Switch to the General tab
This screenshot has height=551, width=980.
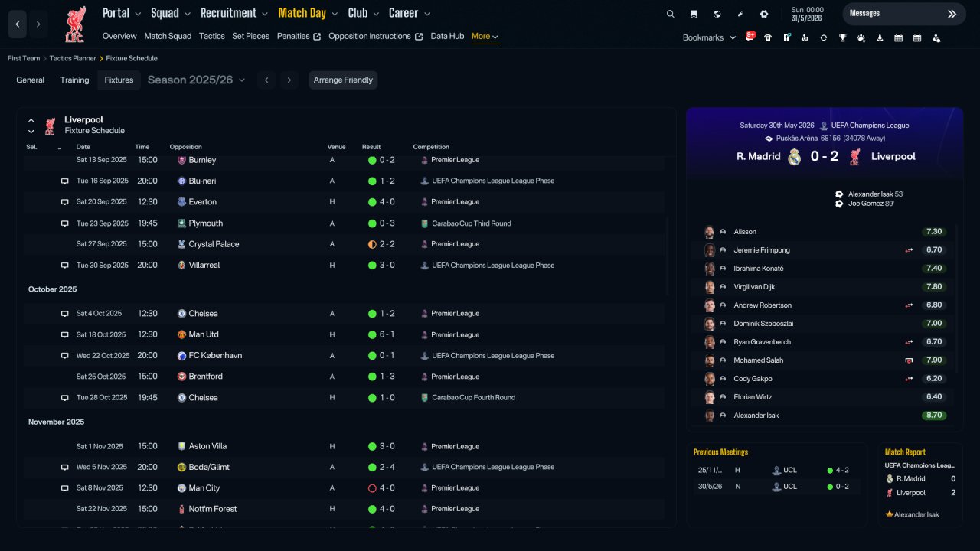[x=31, y=80]
